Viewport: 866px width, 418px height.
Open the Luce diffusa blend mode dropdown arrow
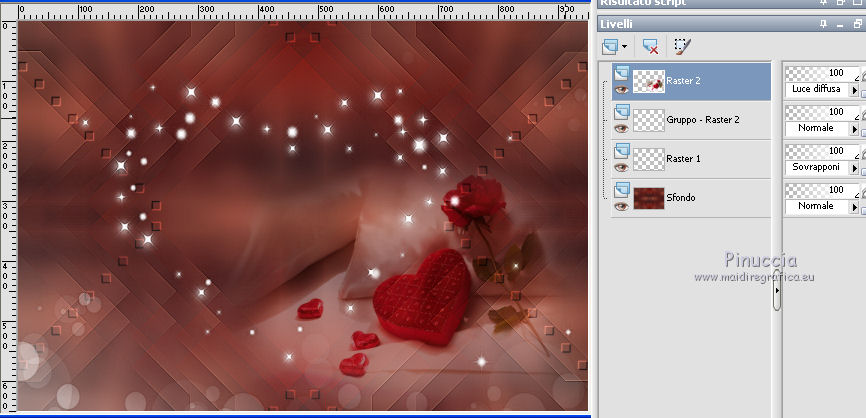(x=854, y=90)
